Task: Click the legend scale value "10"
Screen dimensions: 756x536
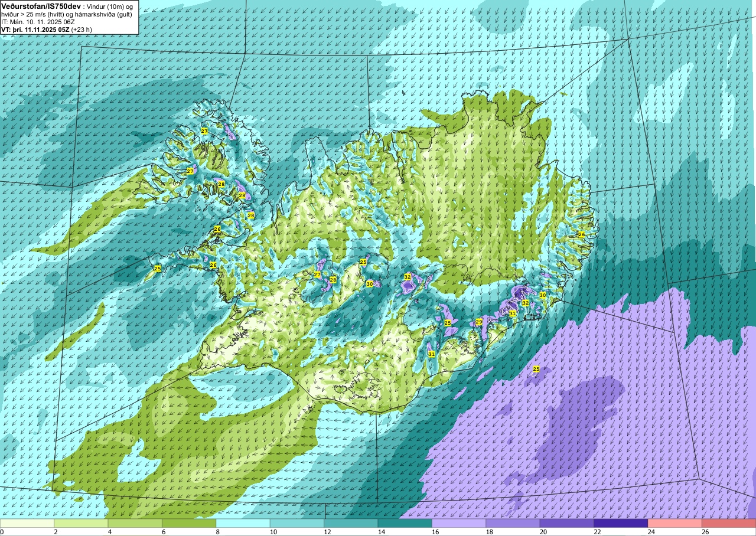Action: pos(273,532)
